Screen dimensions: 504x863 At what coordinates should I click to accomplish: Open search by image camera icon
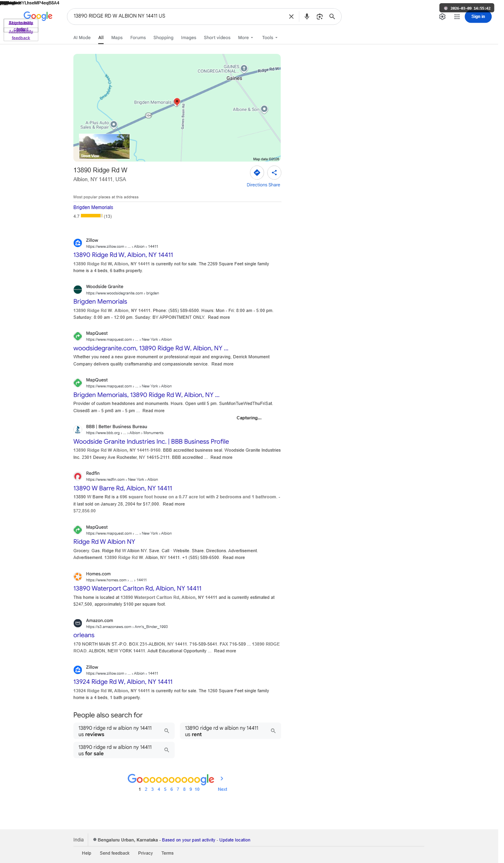(319, 16)
